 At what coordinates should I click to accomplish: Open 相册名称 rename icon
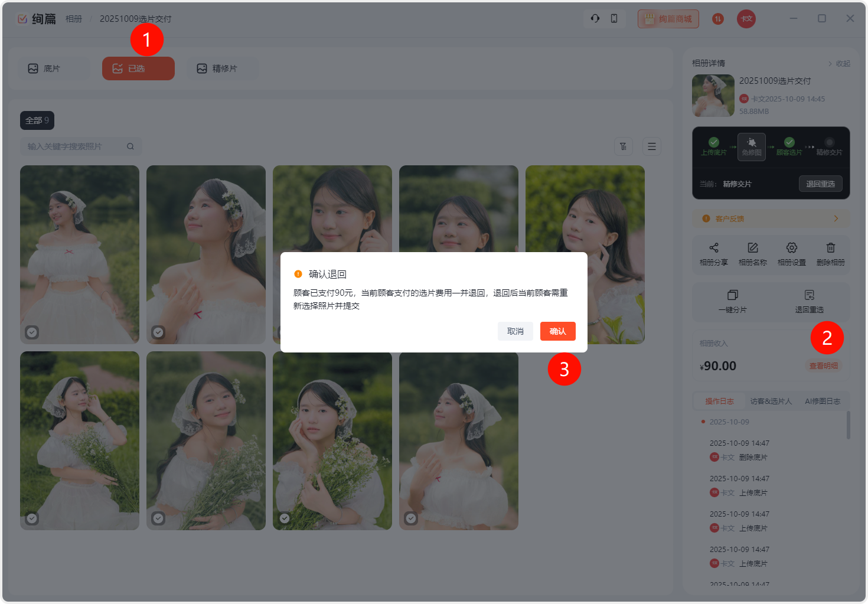[x=752, y=248]
